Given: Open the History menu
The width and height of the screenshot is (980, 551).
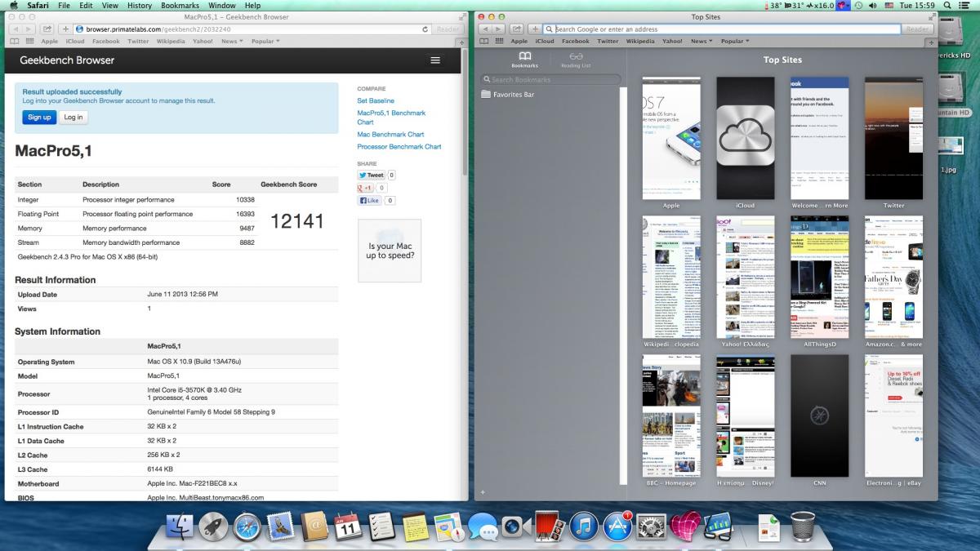Looking at the screenshot, I should [140, 5].
